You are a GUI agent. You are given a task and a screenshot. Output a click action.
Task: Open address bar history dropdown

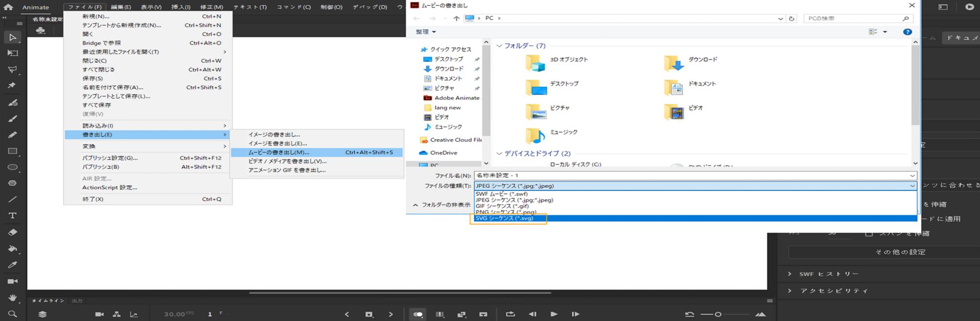coord(780,18)
